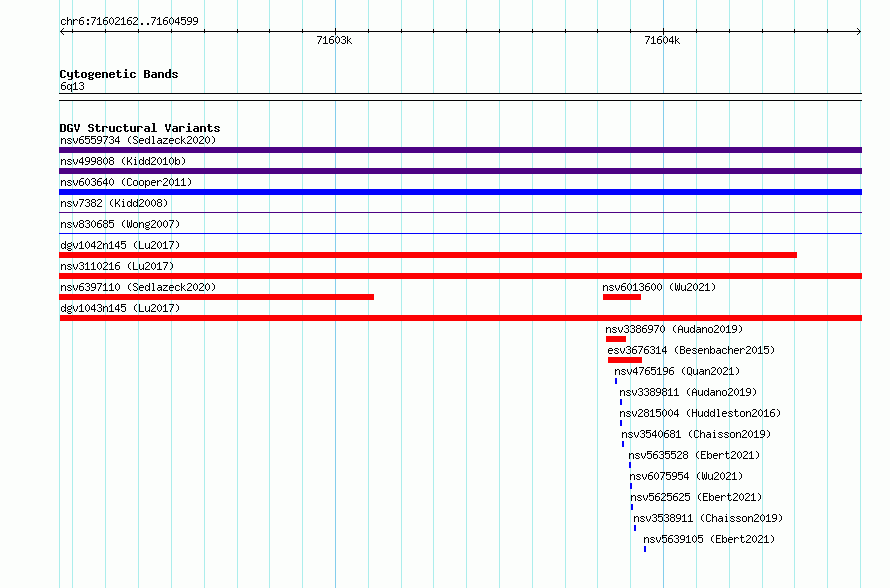Click nsv3386970 (Audano2019) label
890x588 pixels.
[x=674, y=329]
